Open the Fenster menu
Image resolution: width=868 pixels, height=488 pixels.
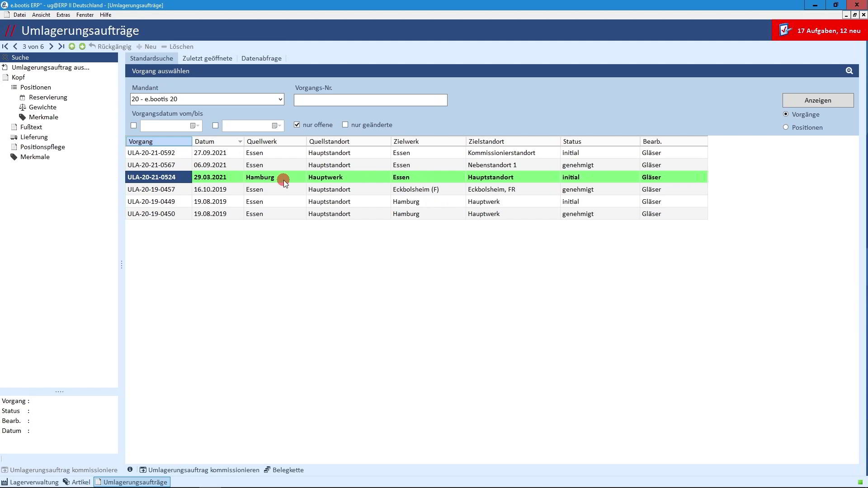pyautogui.click(x=85, y=15)
